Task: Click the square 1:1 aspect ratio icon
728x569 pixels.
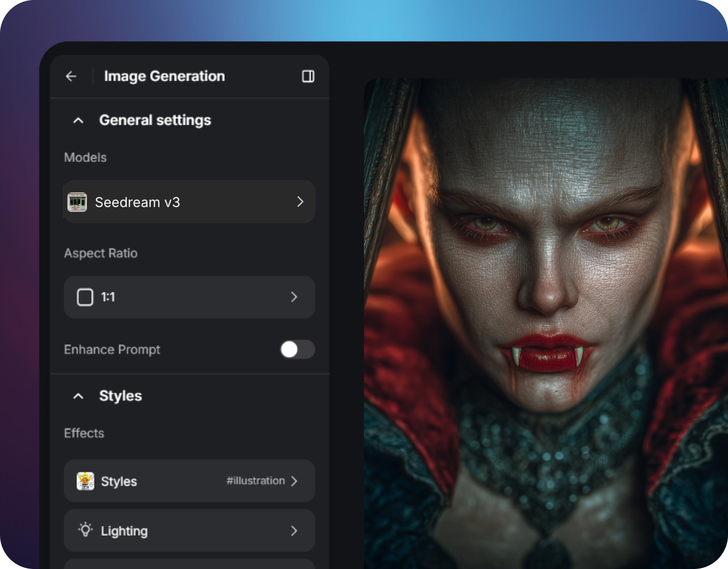Action: coord(85,297)
